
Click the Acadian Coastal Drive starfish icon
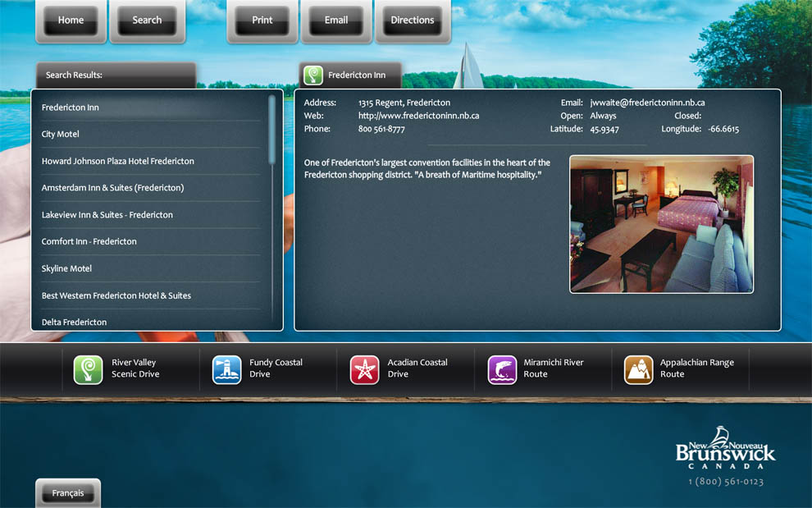click(364, 369)
